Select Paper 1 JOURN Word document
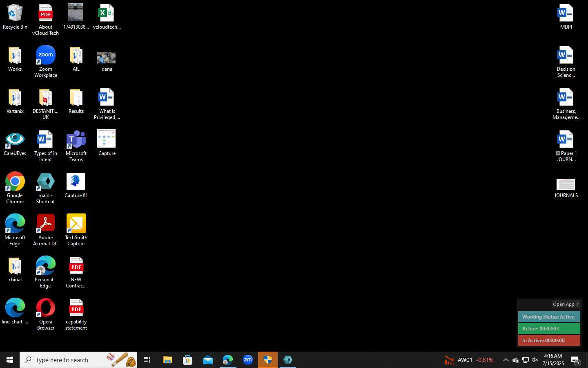The height and width of the screenshot is (368, 588). (x=566, y=146)
